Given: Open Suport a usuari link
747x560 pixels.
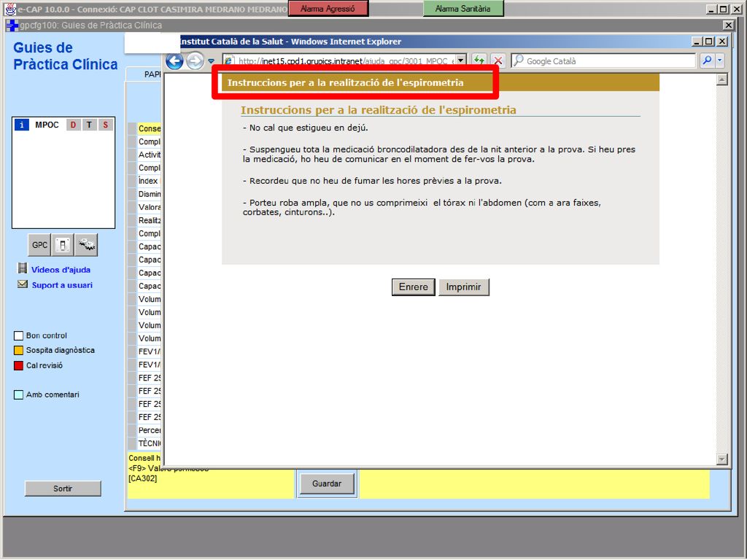Looking at the screenshot, I should pos(63,285).
